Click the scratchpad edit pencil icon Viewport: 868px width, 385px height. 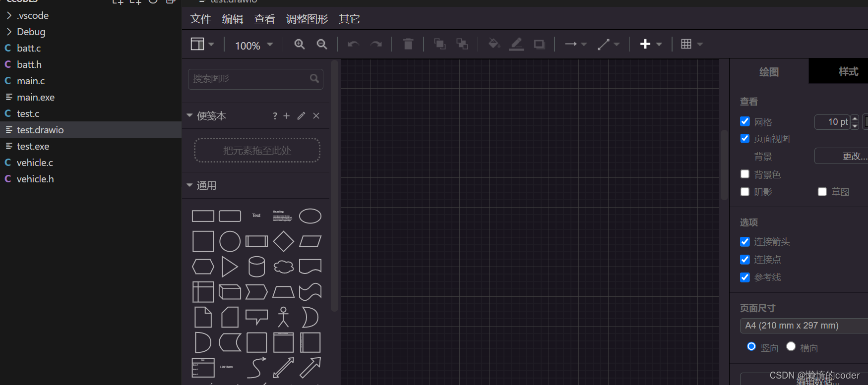[301, 115]
